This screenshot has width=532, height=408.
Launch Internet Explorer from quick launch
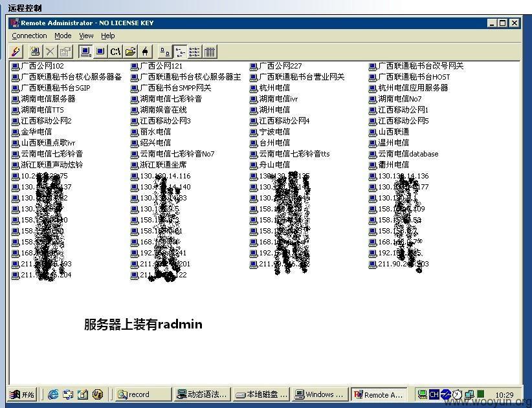coord(53,394)
